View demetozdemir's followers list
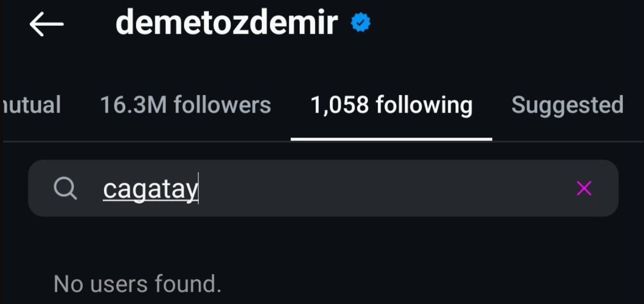The image size is (644, 304). pyautogui.click(x=186, y=105)
